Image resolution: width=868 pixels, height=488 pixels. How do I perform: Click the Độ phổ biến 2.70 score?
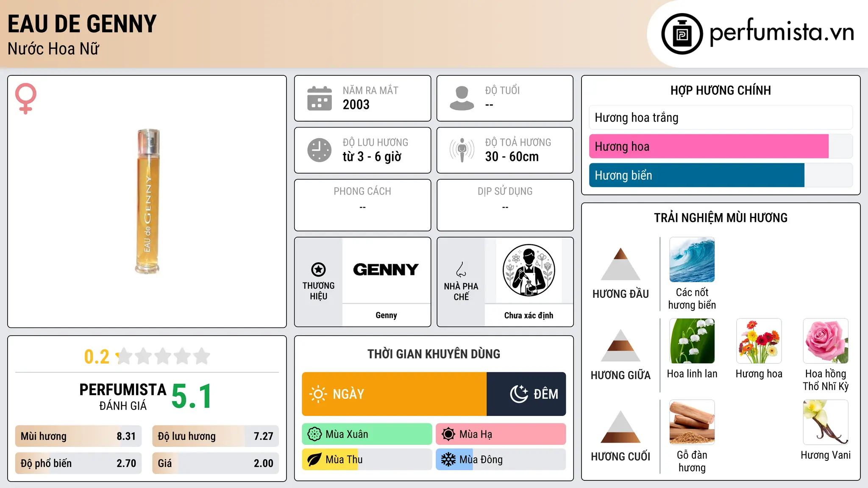coord(78,463)
